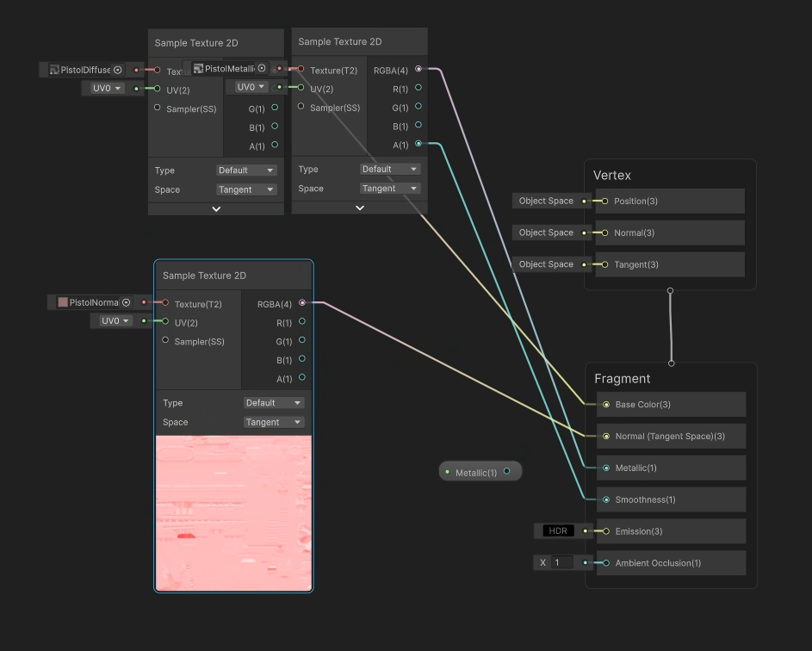
Task: Open UV0 dropdown on PistolNormal node
Action: pos(115,320)
